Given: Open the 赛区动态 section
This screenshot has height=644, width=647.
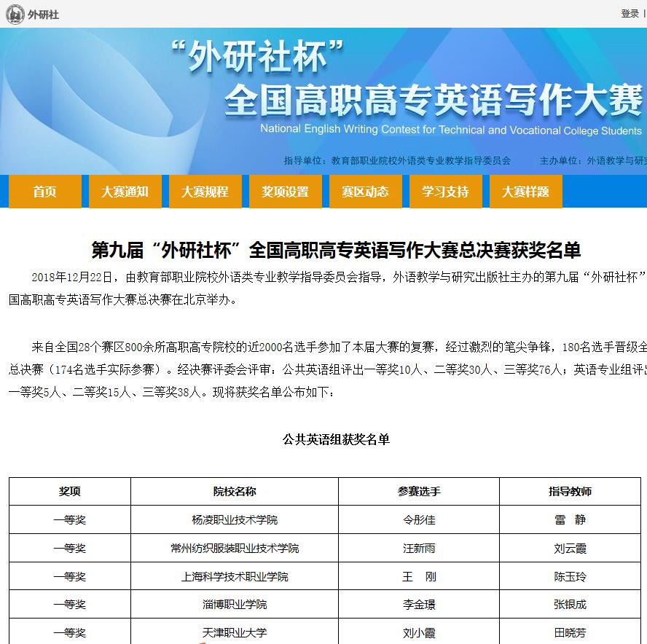Looking at the screenshot, I should coord(365,192).
